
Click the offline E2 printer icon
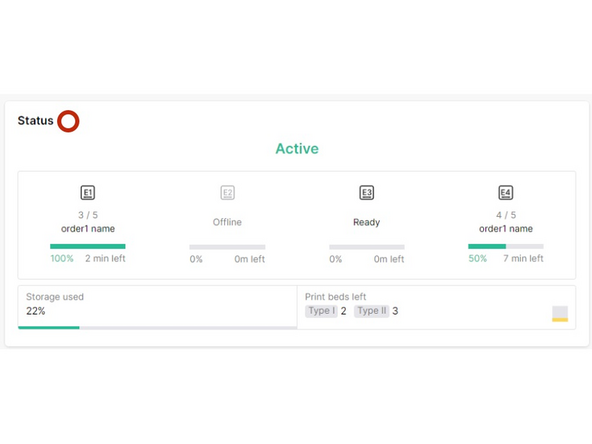coord(227,193)
